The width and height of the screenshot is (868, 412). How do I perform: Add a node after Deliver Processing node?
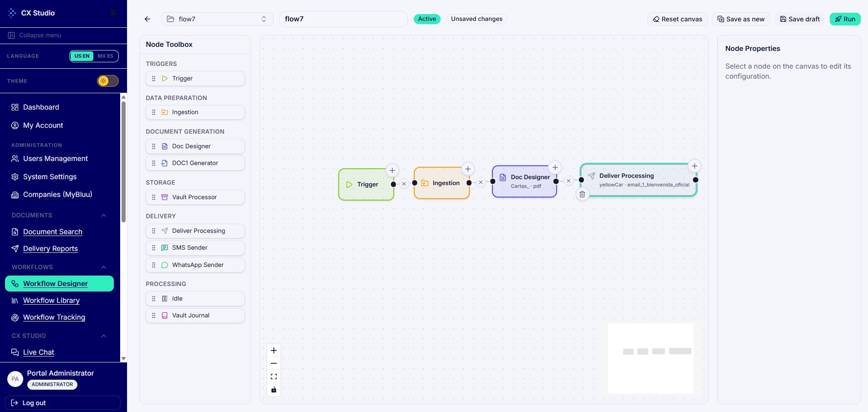coord(695,166)
